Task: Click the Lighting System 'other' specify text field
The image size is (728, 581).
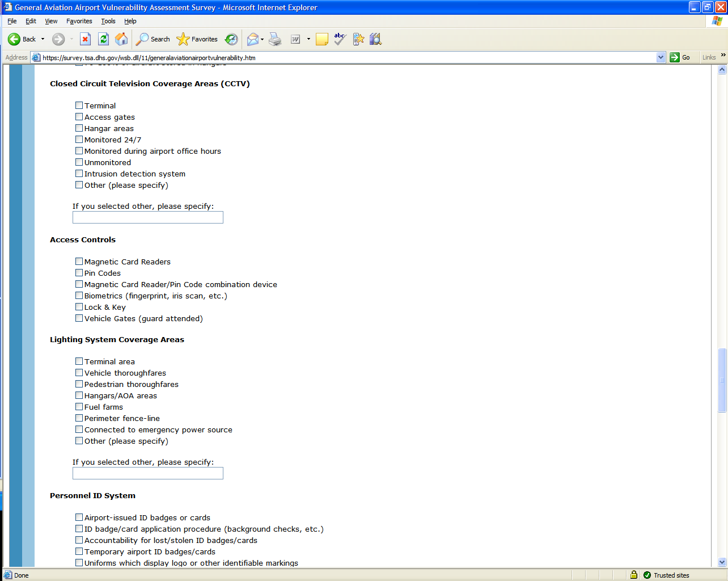Action: click(x=148, y=473)
